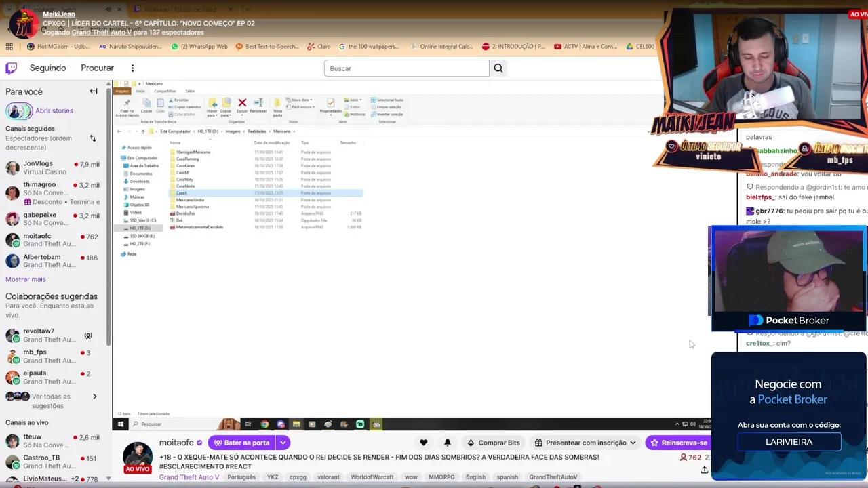Image resolution: width=868 pixels, height=488 pixels.
Task: Click Nova pasta icon
Action: [277, 102]
